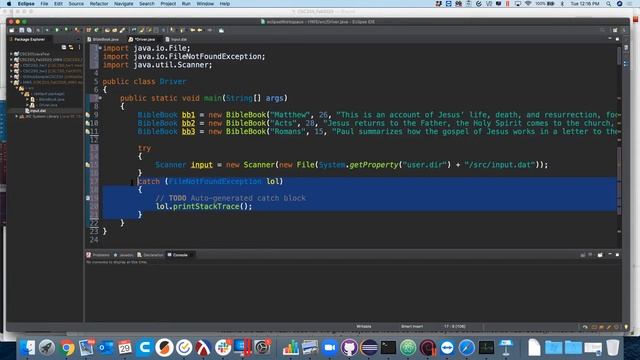Select Driver.java in Package Explorer tree
Viewport: 640px width, 360px height.
(48, 105)
